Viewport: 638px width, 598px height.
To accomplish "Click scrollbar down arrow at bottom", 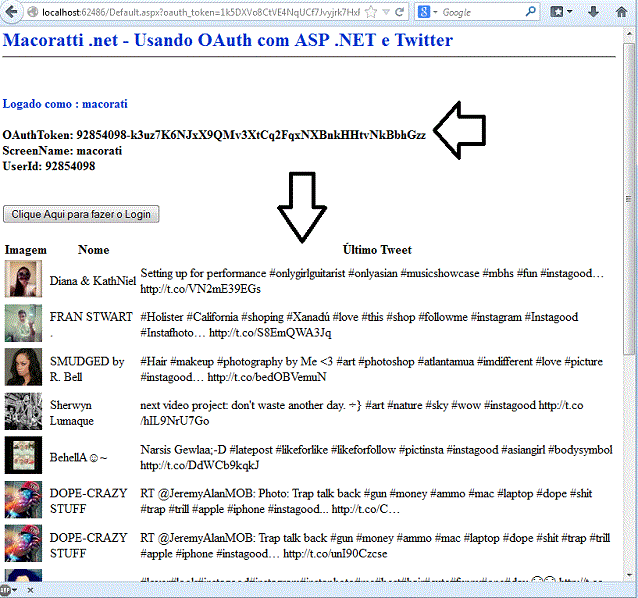I will click(x=629, y=575).
